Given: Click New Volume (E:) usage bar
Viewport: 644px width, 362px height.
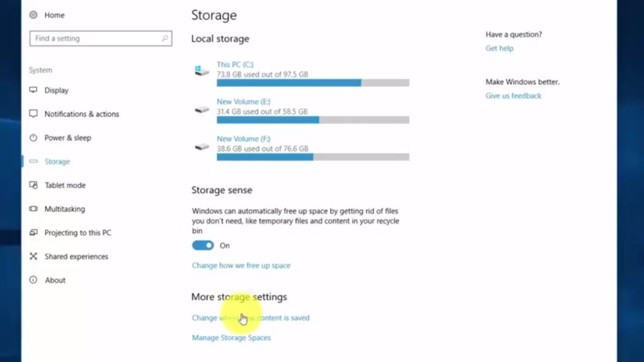Looking at the screenshot, I should click(x=312, y=120).
